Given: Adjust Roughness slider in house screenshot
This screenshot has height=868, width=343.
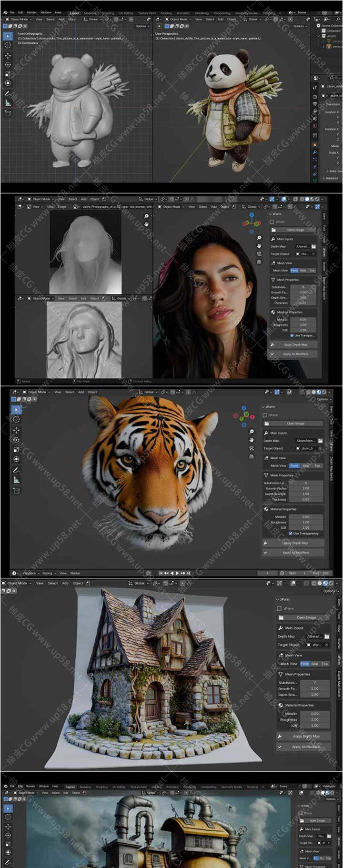Looking at the screenshot, I should [315, 719].
